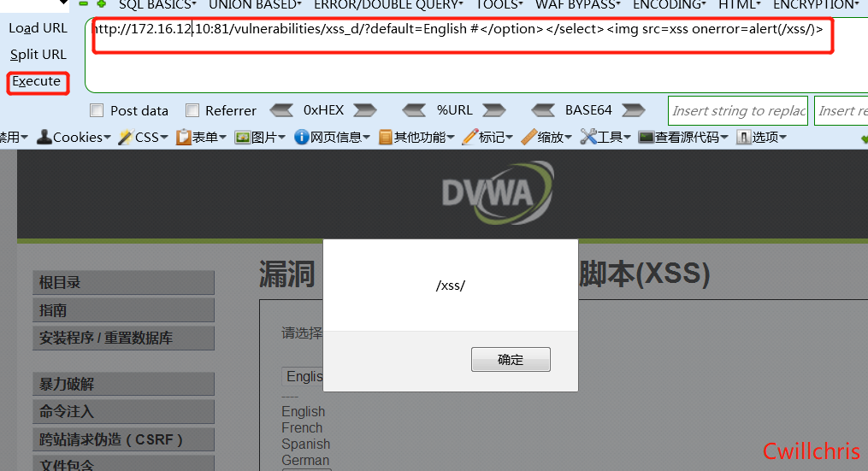Open 命令注入 in DVWA sidebar
Viewport: 868px width, 471px height.
pos(123,411)
